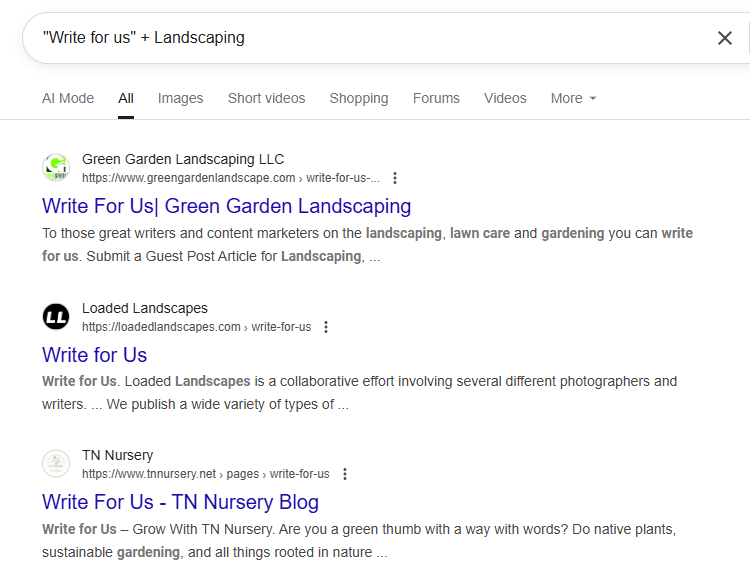Open the Shopping results tab
This screenshot has width=750, height=569.
coord(358,98)
